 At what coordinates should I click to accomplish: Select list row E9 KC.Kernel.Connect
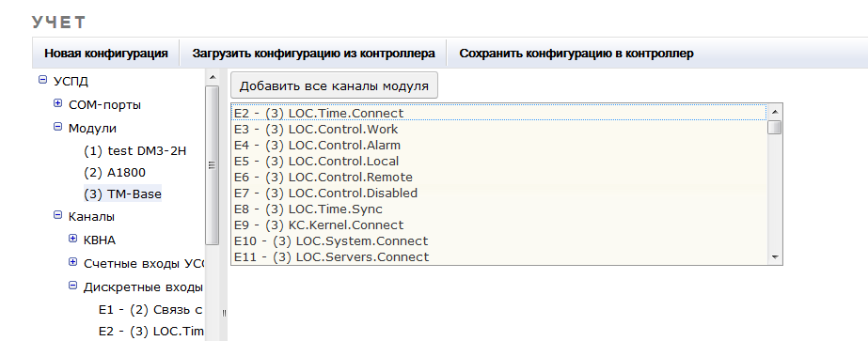point(498,225)
